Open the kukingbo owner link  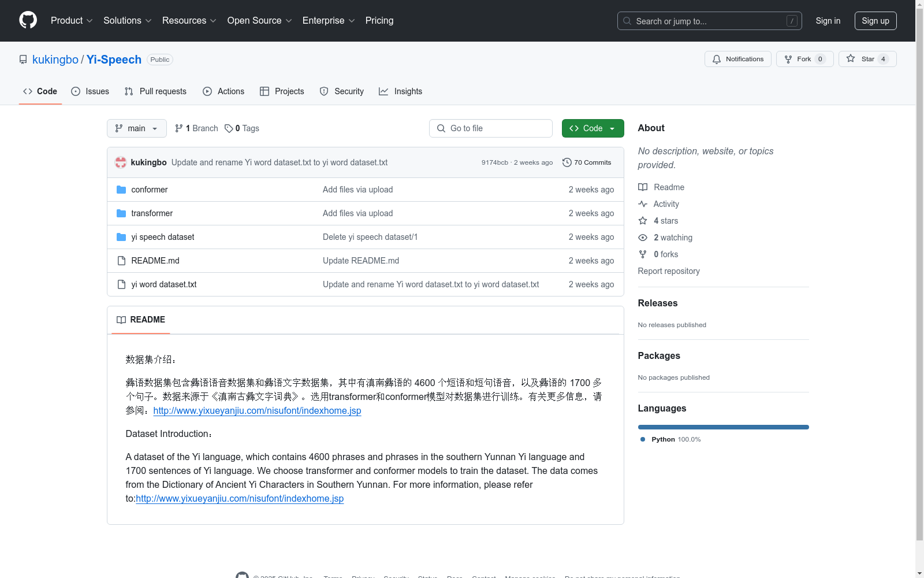click(x=55, y=60)
